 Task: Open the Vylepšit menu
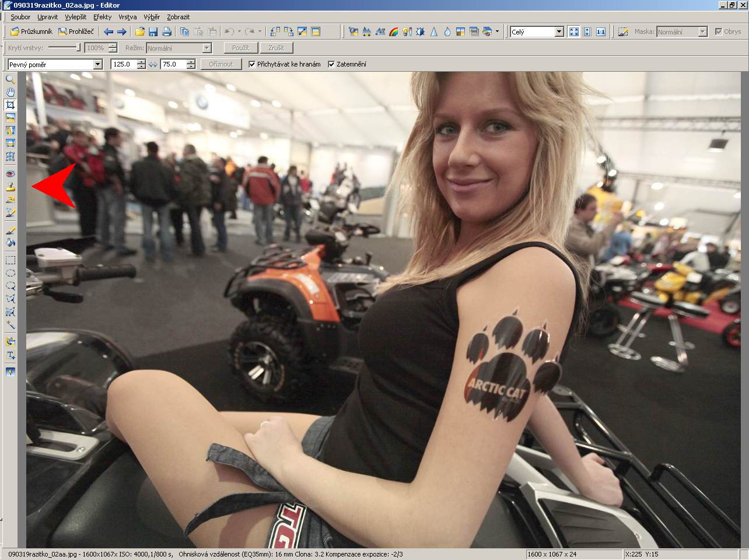(x=76, y=17)
